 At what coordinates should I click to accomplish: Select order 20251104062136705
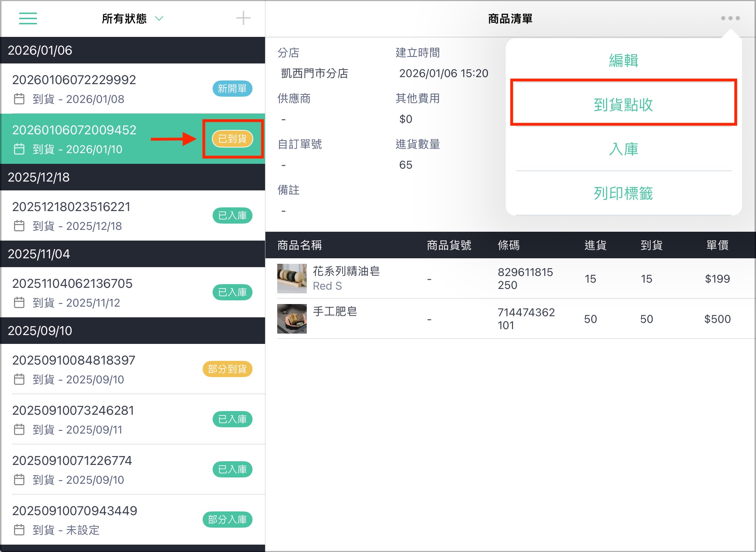click(x=133, y=292)
